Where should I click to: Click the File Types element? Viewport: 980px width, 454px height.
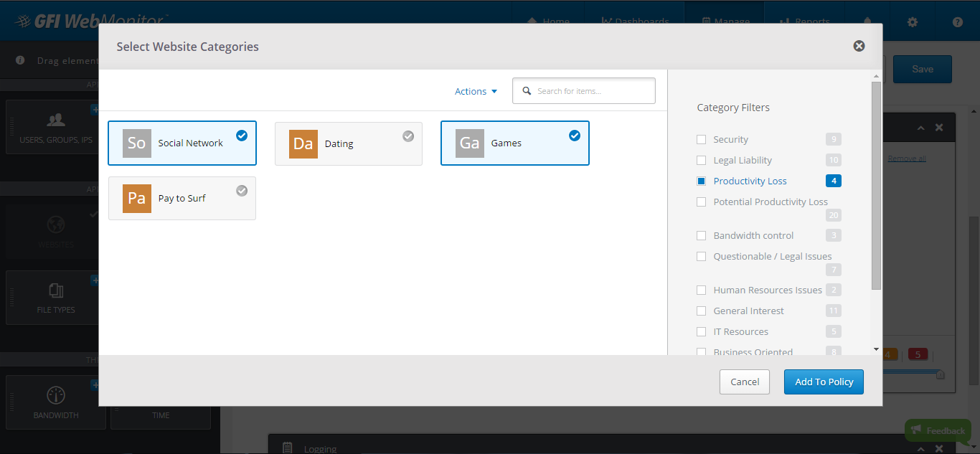pyautogui.click(x=55, y=297)
